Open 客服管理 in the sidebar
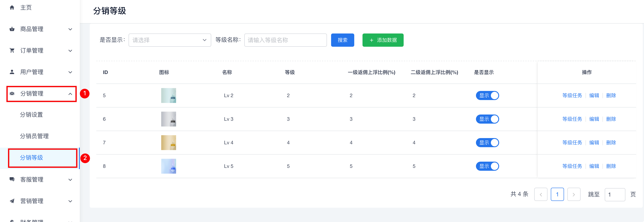This screenshot has width=644, height=222. 32,179
